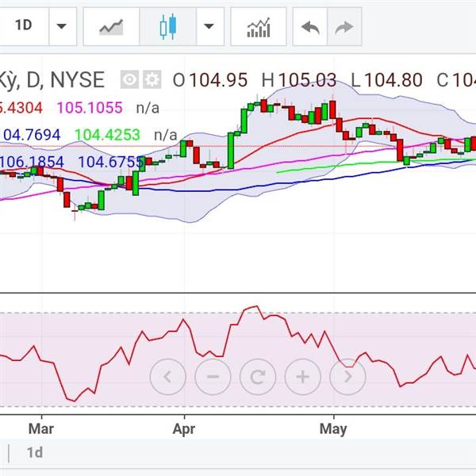Open the interval dropdown arrow beside 1D
The image size is (476, 476).
[x=63, y=26]
